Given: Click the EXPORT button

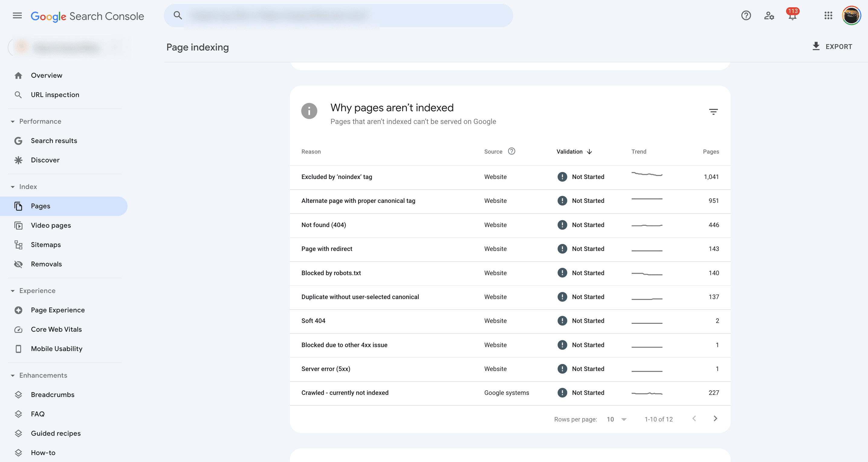Looking at the screenshot, I should coord(832,47).
